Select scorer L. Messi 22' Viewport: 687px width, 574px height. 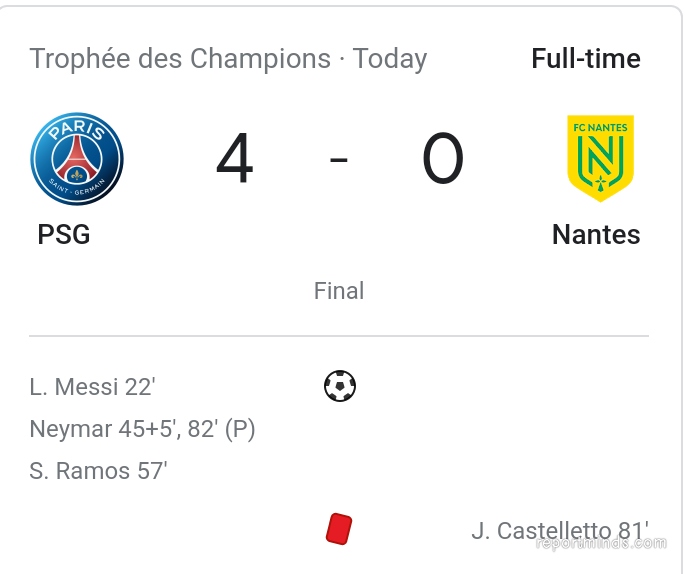tap(92, 387)
